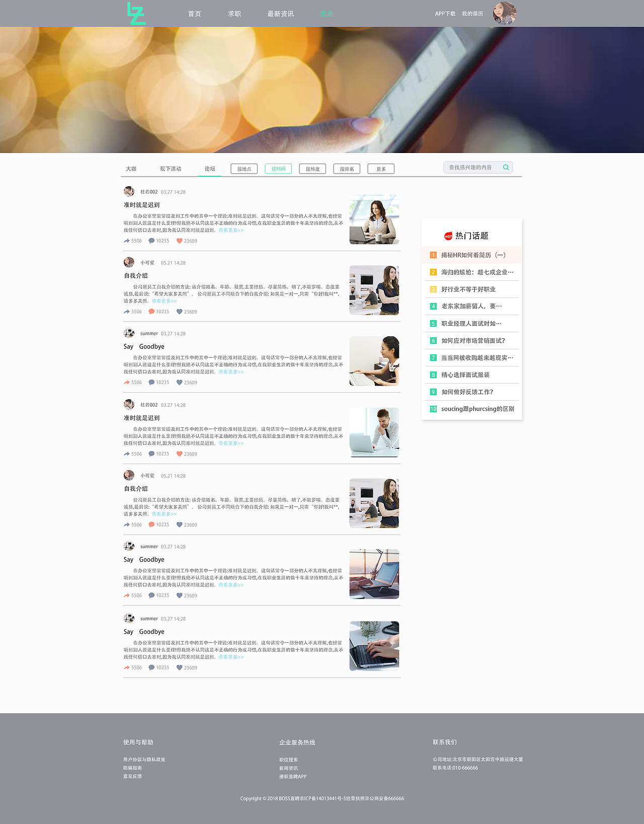Click the number 10 badge in hot topics
Image resolution: width=644 pixels, height=824 pixels.
[x=433, y=409]
